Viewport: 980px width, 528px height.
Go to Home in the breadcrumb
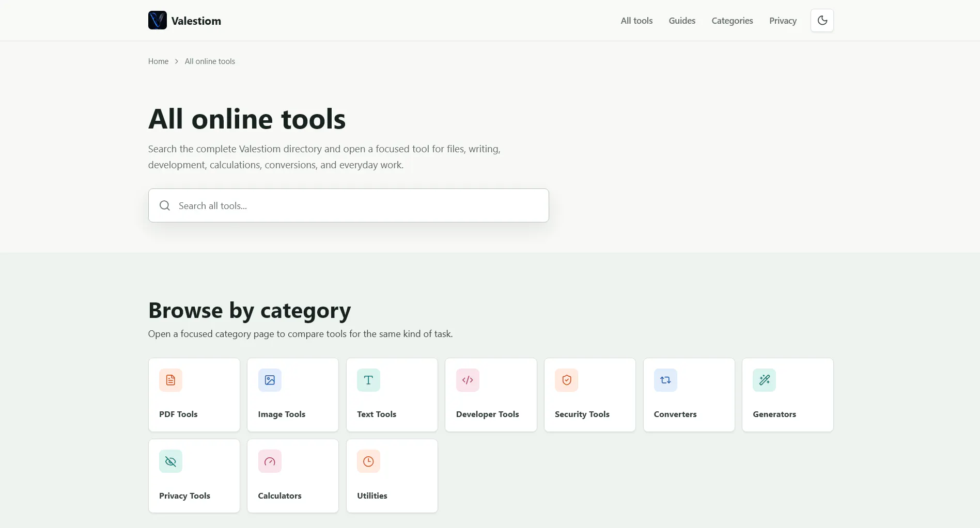(x=158, y=61)
